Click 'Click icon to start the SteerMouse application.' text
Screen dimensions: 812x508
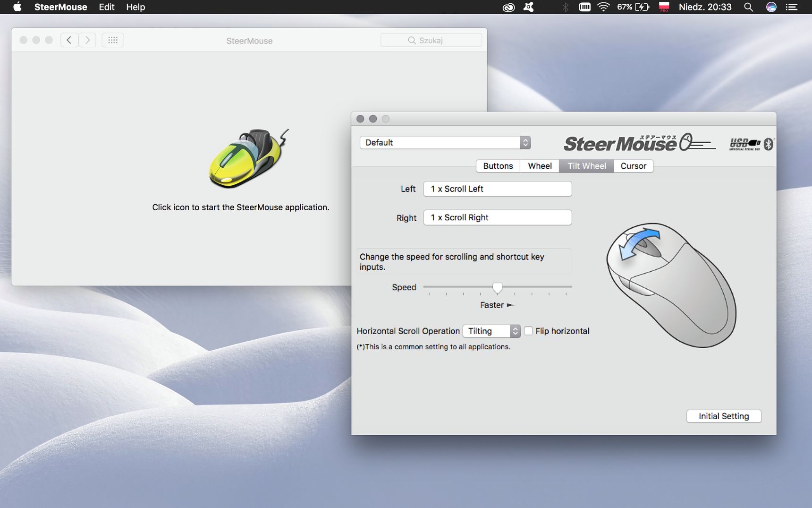click(241, 207)
